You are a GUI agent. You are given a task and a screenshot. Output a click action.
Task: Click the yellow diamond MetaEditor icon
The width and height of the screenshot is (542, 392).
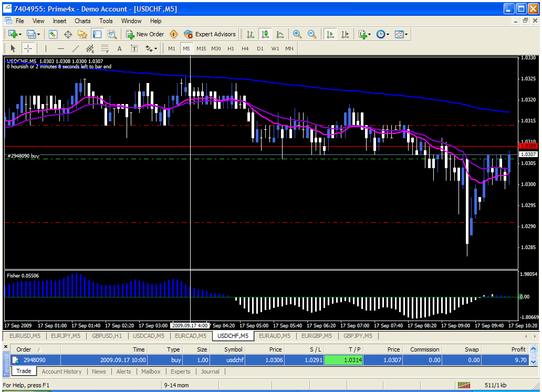173,34
